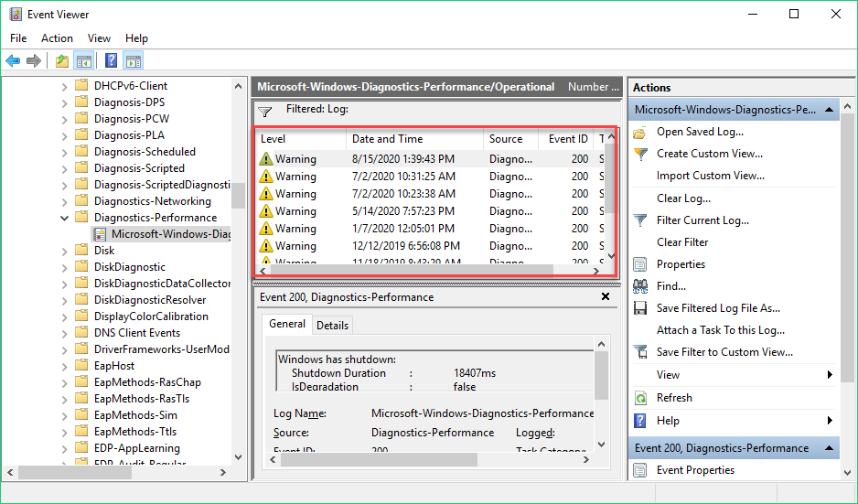This screenshot has height=504, width=858.
Task: Open the Help menu in the menu bar
Action: [x=136, y=38]
